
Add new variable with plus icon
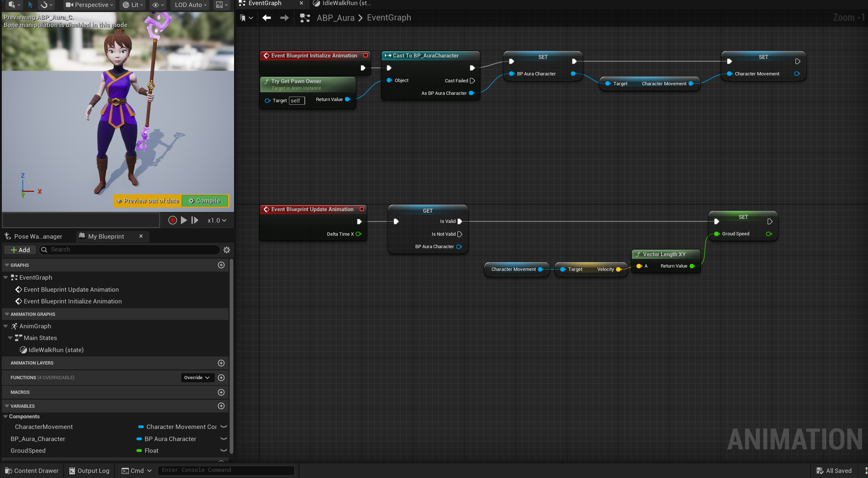(221, 406)
